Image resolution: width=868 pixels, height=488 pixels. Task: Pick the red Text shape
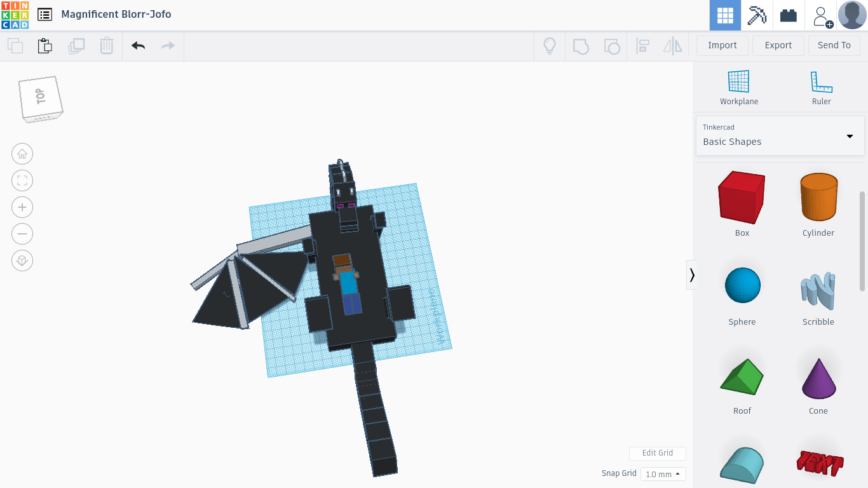[x=819, y=464]
